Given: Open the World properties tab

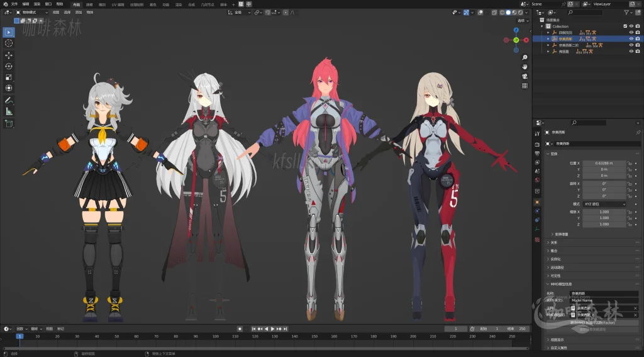Looking at the screenshot, I should pos(537,180).
